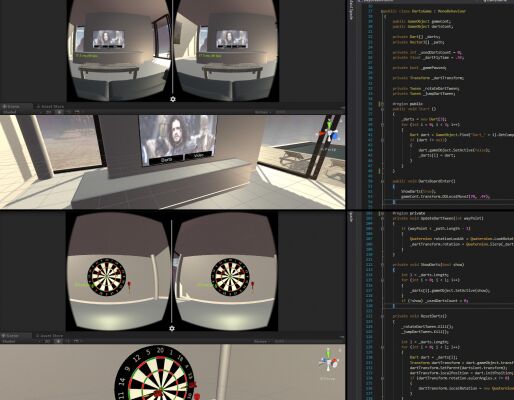514x400 pixels.
Task: Open effects dropdown in dartboard scene toolbar
Action: 76,341
